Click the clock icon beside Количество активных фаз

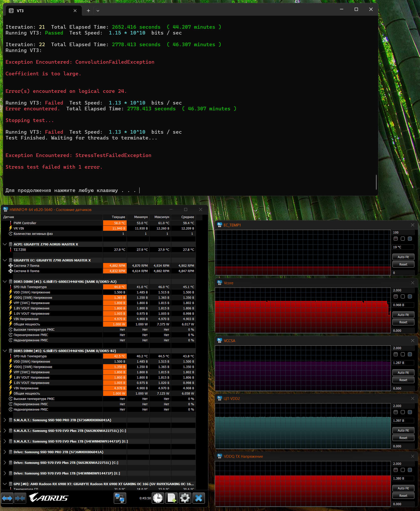[11, 234]
